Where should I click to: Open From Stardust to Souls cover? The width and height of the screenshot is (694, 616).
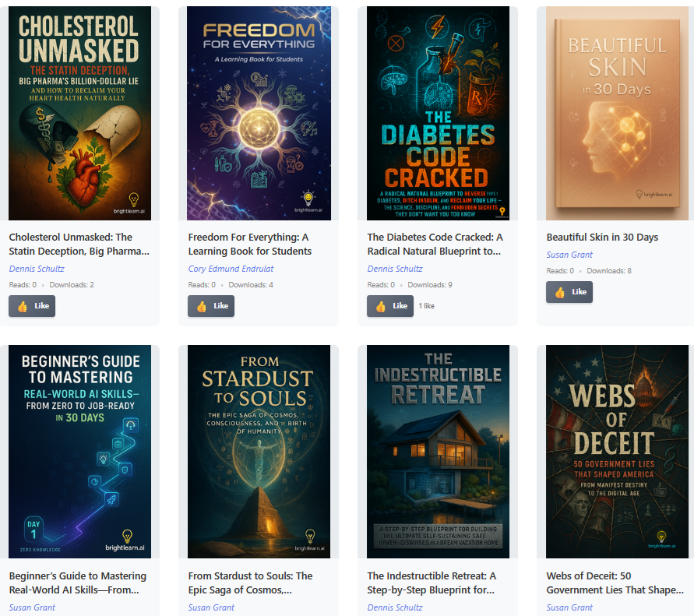click(x=259, y=452)
